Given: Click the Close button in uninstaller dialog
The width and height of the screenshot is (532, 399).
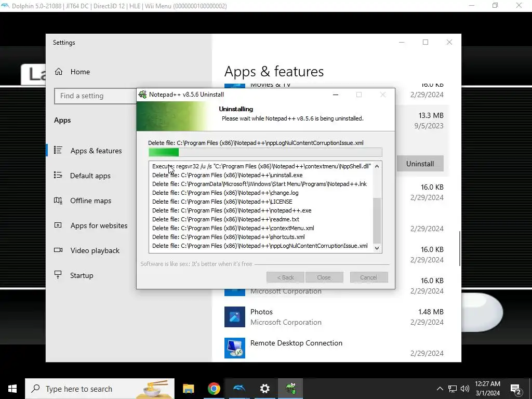Looking at the screenshot, I should [x=324, y=277].
